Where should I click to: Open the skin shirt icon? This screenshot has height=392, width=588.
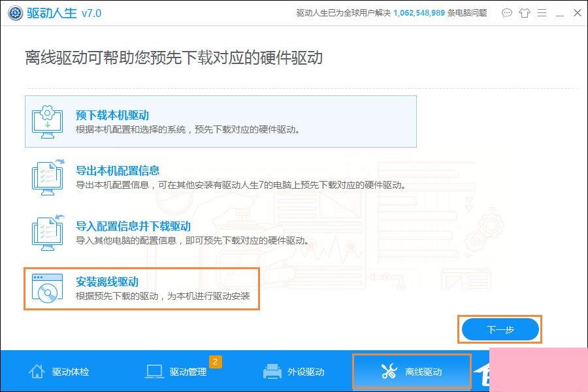(x=524, y=13)
